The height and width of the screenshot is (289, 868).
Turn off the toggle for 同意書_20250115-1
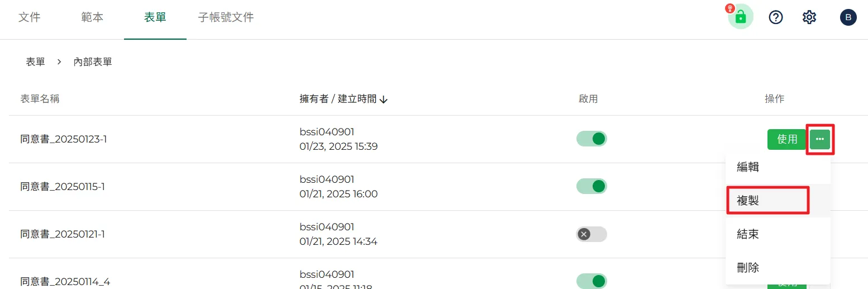click(x=592, y=186)
